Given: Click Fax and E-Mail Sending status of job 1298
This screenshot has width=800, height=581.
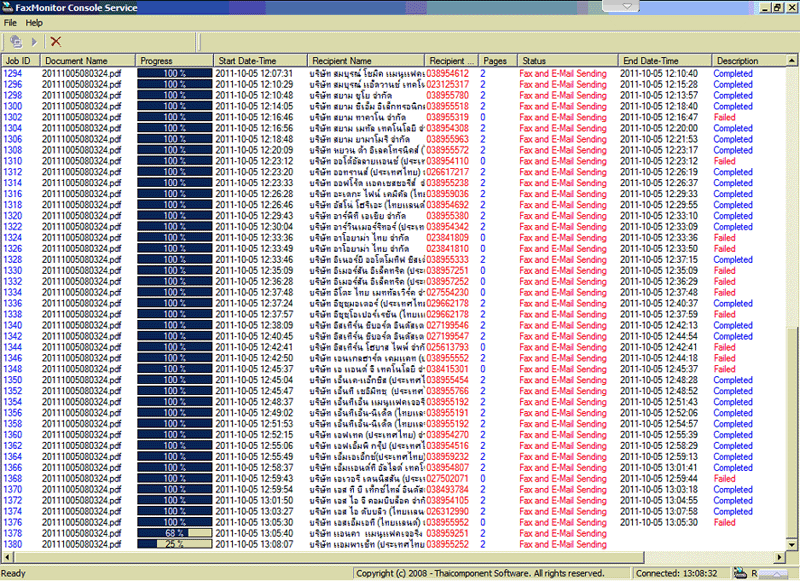Looking at the screenshot, I should (563, 95).
